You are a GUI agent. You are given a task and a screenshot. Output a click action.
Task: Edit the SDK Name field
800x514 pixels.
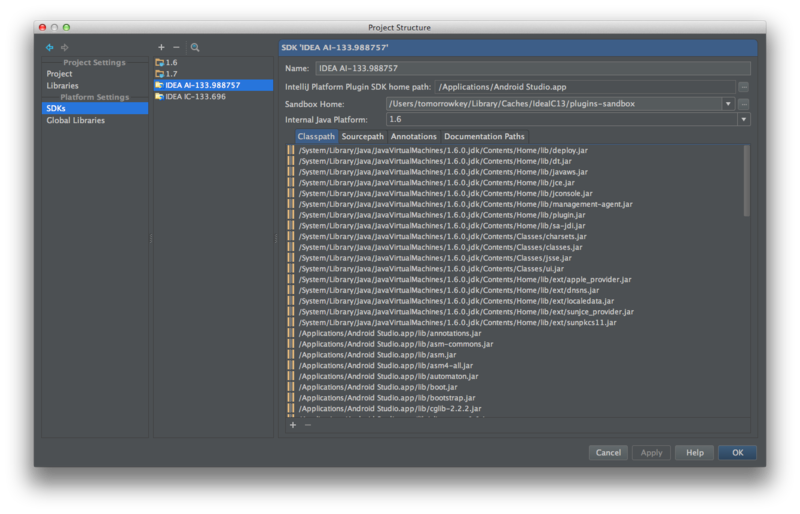coord(533,68)
